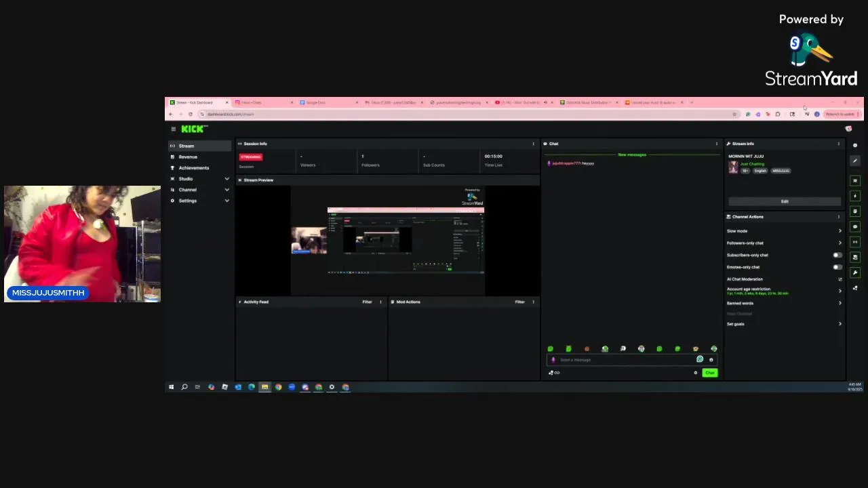Open Stream Info panel options menu
The height and width of the screenshot is (488, 868).
click(x=839, y=144)
